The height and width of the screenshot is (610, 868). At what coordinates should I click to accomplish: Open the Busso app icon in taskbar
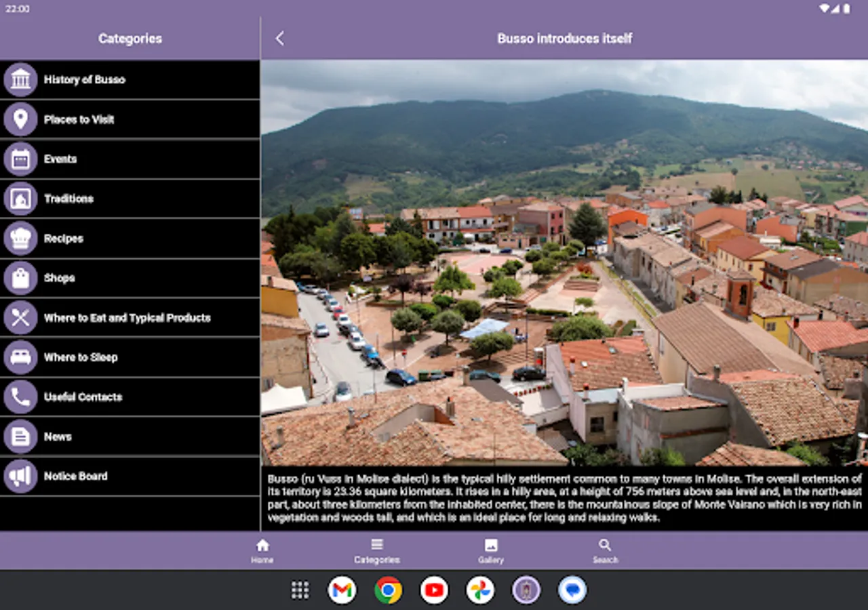526,590
